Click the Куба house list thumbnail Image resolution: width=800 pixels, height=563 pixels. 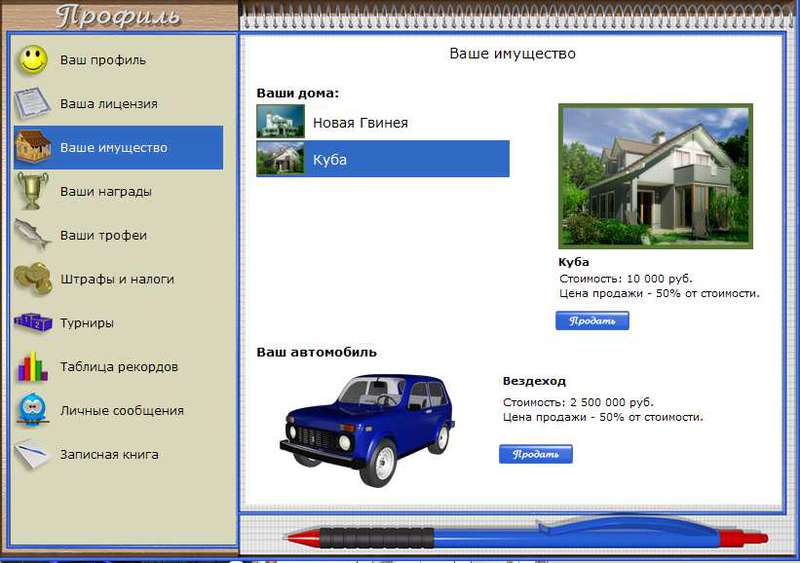(280, 159)
